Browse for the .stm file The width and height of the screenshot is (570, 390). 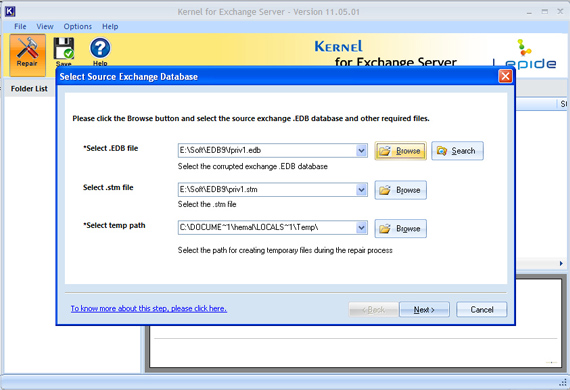coord(401,190)
